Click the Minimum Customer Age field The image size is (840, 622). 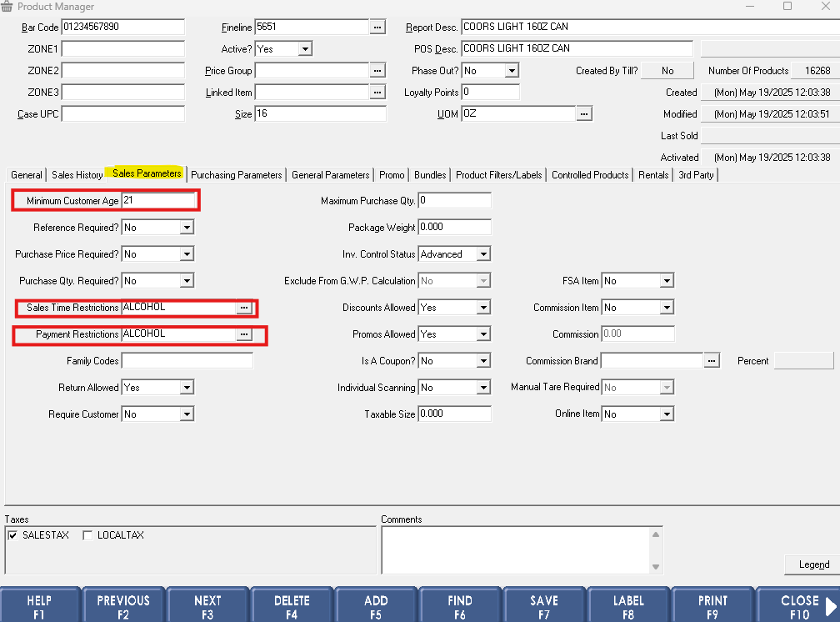(158, 201)
